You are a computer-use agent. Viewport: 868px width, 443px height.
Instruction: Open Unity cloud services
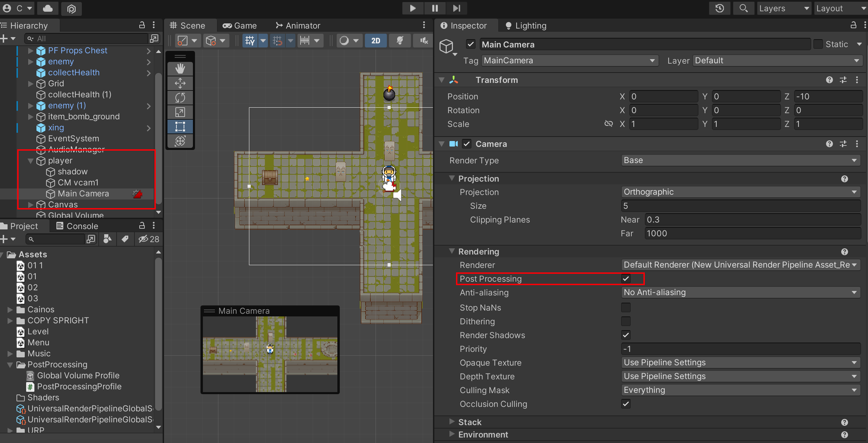coord(47,9)
